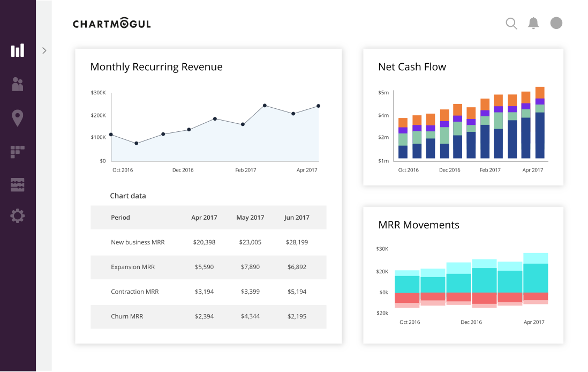Click the ChartMogul logo
The width and height of the screenshot is (588, 372).
(x=112, y=24)
